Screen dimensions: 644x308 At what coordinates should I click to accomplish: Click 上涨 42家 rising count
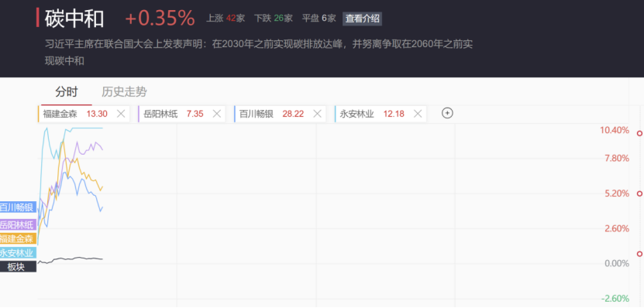coord(226,19)
